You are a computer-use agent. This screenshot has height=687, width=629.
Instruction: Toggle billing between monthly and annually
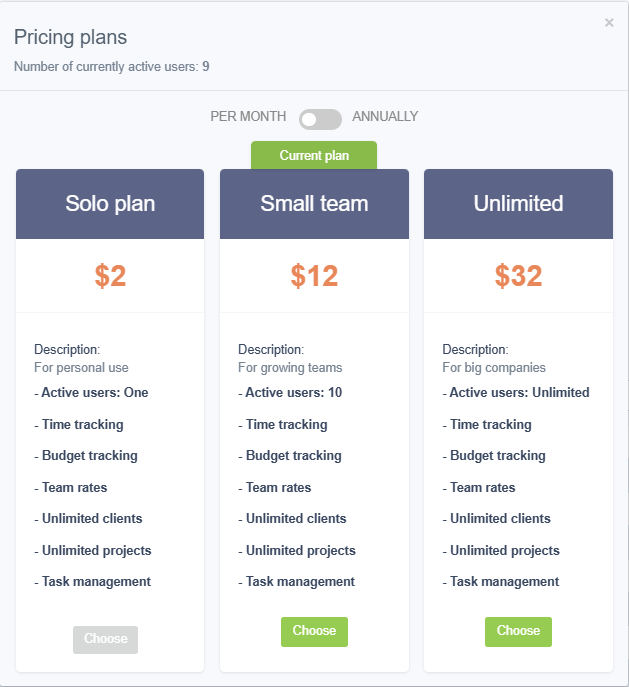(x=320, y=119)
